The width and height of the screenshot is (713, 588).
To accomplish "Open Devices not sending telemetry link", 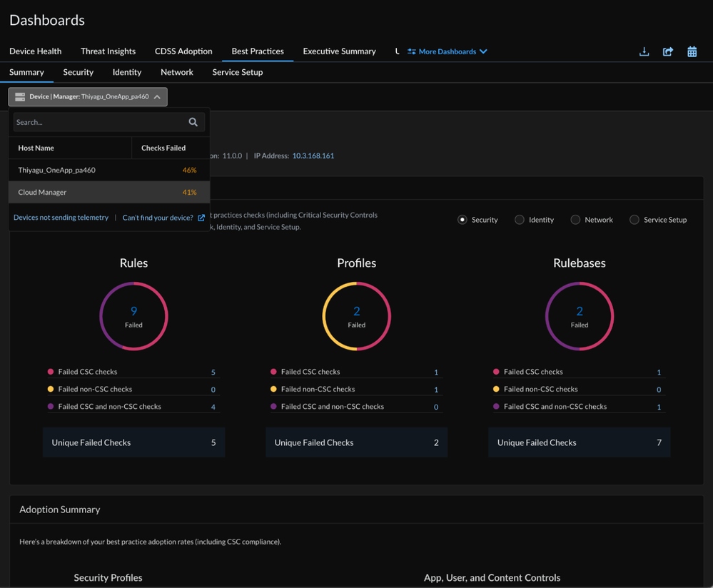I will (61, 218).
